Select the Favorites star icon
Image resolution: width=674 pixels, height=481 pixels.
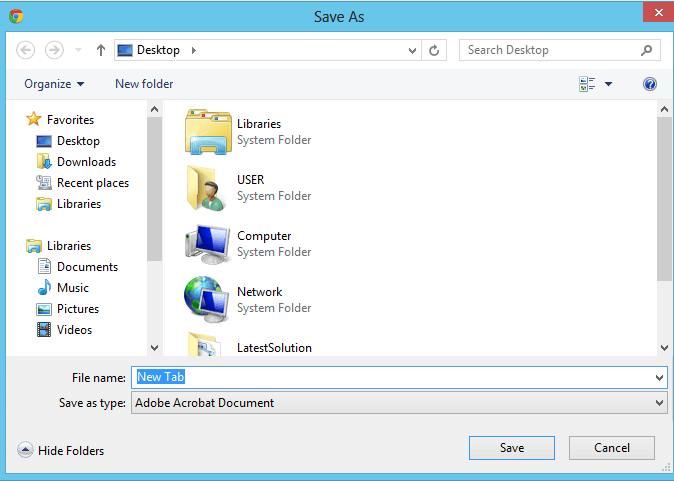pos(34,119)
